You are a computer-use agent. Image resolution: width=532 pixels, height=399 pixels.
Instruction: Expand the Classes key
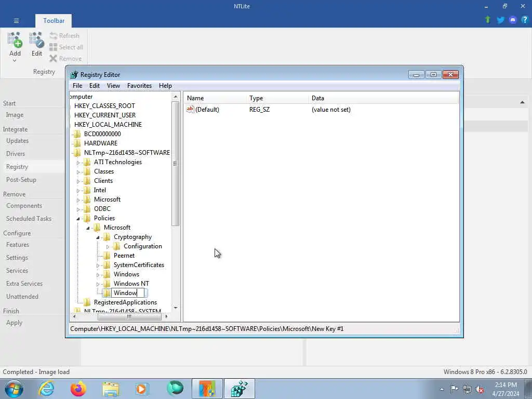tap(78, 172)
